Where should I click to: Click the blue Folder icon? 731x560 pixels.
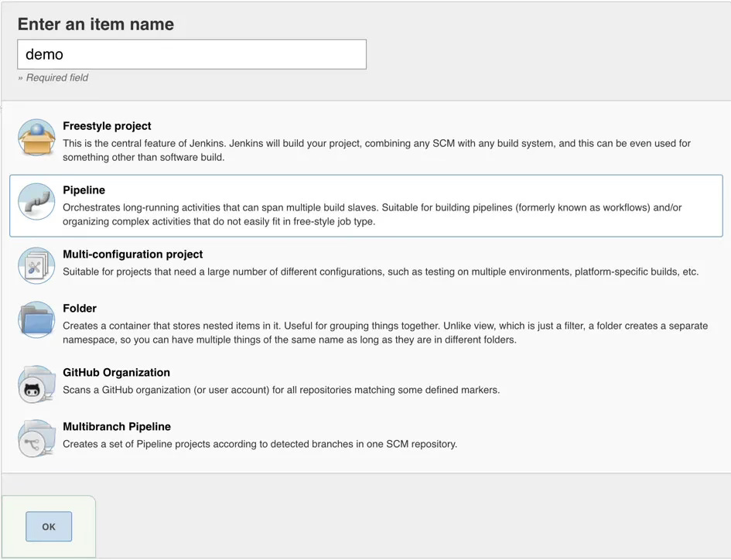pos(36,319)
